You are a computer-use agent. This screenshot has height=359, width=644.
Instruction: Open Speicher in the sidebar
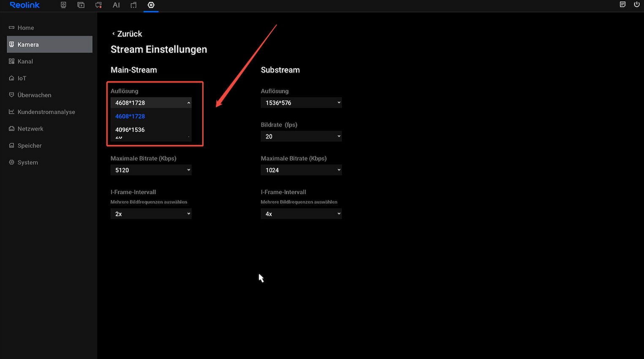(49, 146)
